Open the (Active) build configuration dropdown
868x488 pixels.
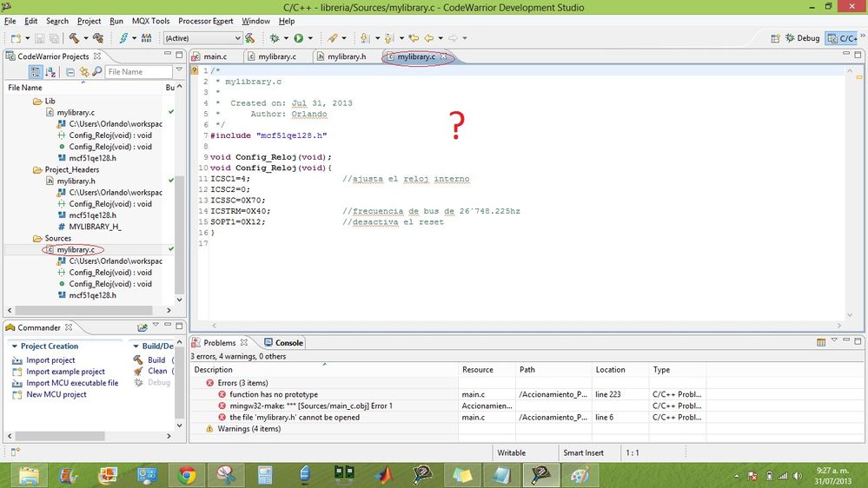tap(237, 37)
